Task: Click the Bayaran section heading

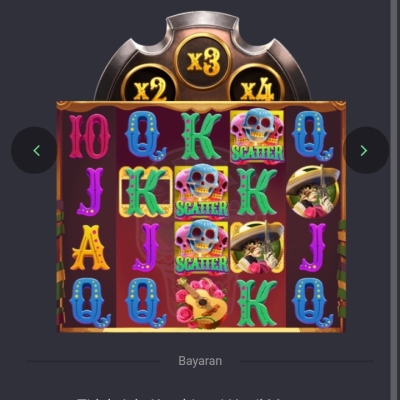Action: click(x=200, y=361)
